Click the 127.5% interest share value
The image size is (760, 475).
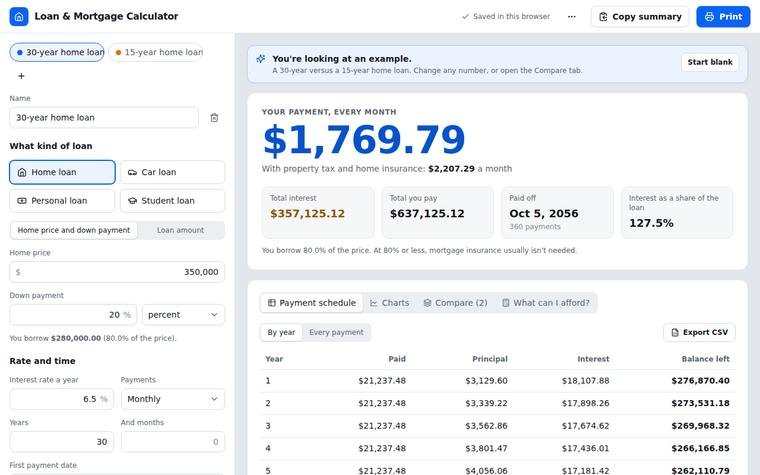[651, 223]
